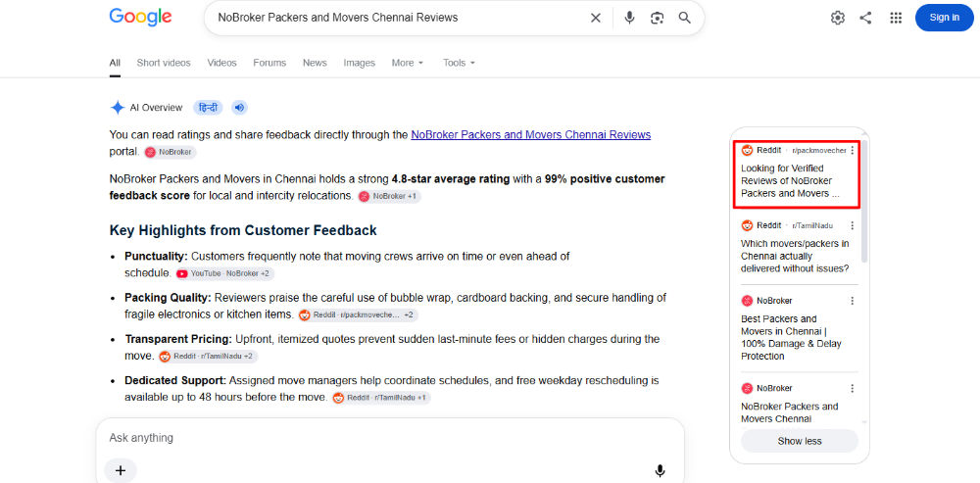The height and width of the screenshot is (483, 980).
Task: Click the 'Dedicated Support:' bullet text
Action: (x=175, y=380)
